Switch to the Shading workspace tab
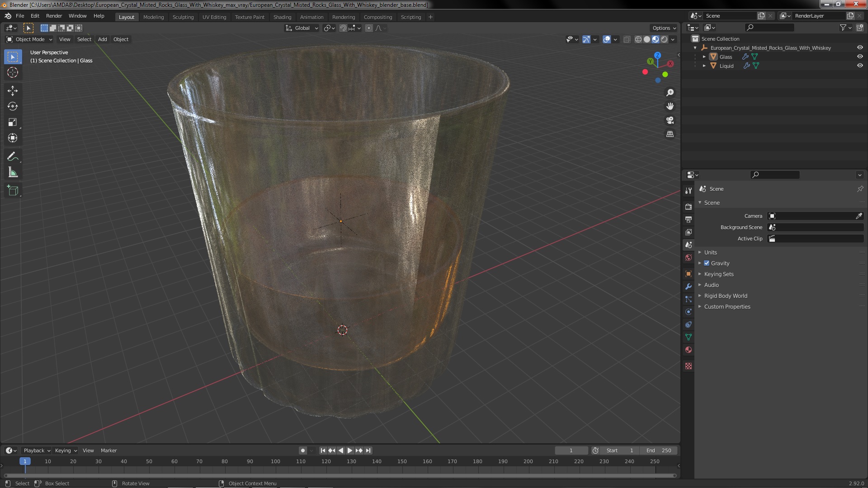 pyautogui.click(x=282, y=17)
